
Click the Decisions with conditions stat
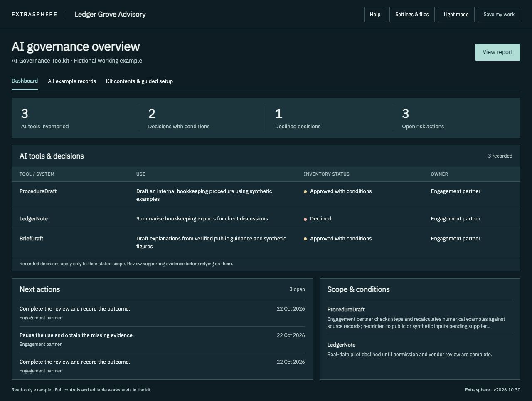pos(202,118)
